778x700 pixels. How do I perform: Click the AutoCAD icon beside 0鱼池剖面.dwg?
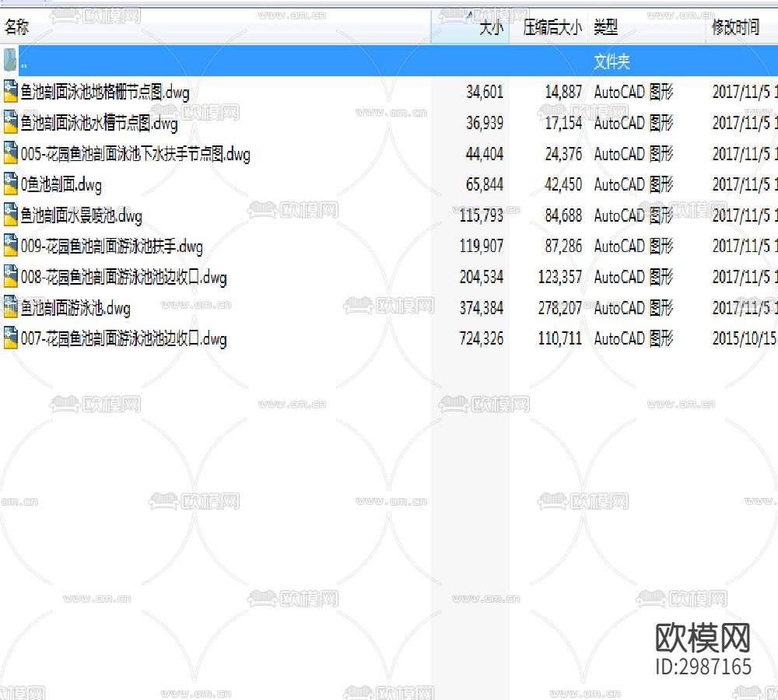coord(11,184)
